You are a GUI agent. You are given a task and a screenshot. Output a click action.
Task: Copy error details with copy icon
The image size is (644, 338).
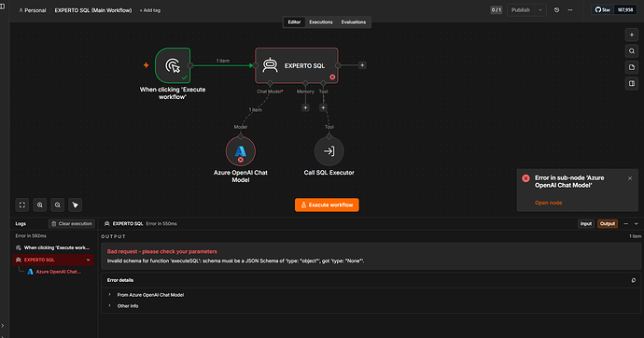point(634,280)
